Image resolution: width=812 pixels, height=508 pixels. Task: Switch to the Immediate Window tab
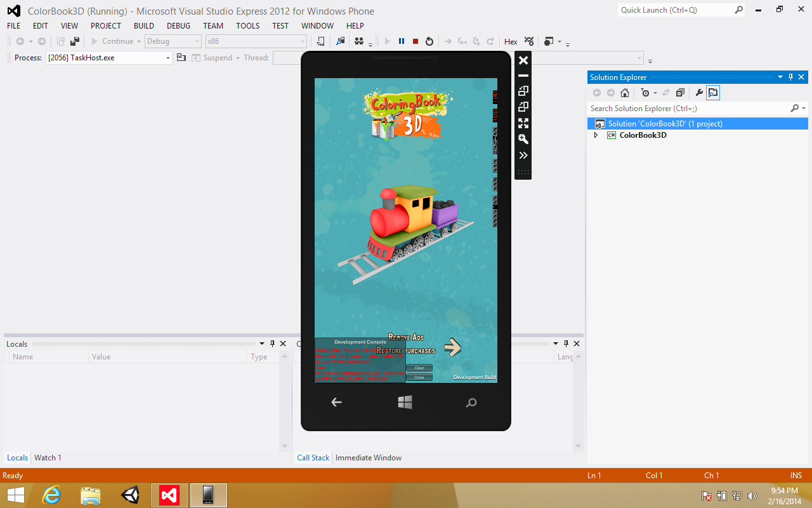368,458
